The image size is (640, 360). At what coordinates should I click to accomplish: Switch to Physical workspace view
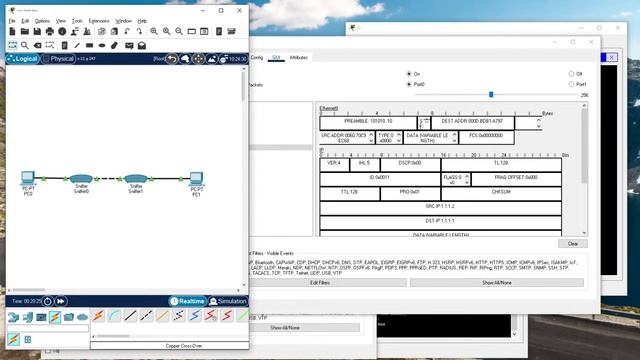(x=58, y=59)
